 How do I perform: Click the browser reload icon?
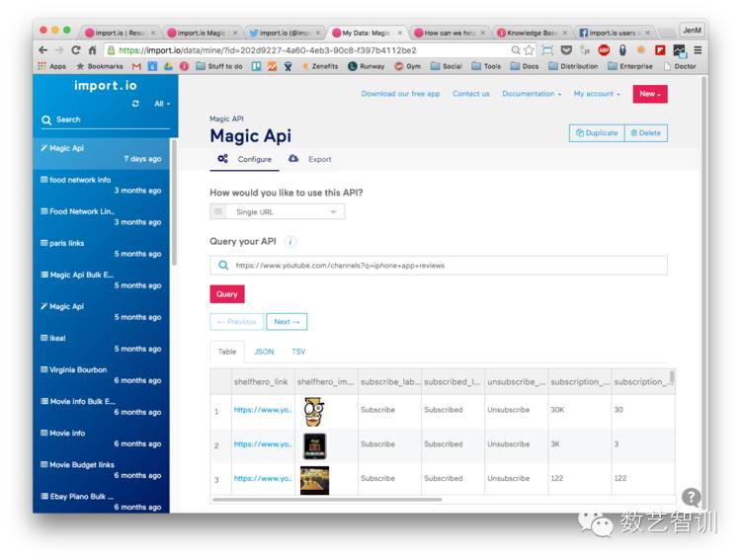[76, 50]
